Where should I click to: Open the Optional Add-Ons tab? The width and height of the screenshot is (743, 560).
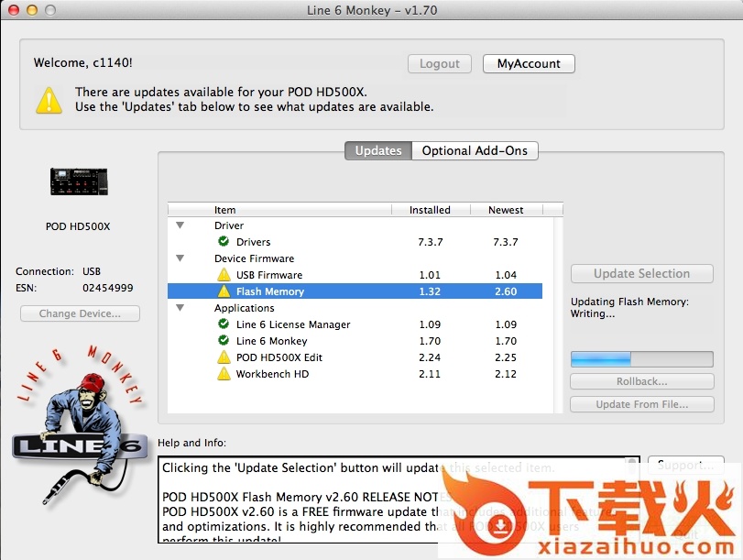[475, 151]
